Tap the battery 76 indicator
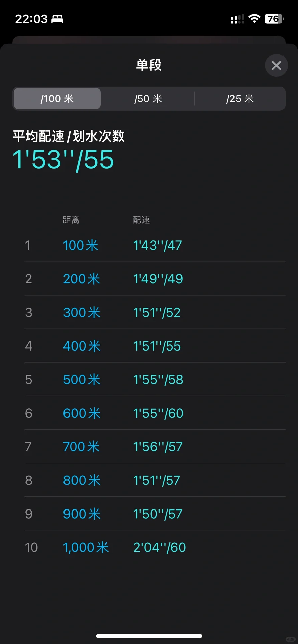Screen dimensions: 298x644 (274, 19)
